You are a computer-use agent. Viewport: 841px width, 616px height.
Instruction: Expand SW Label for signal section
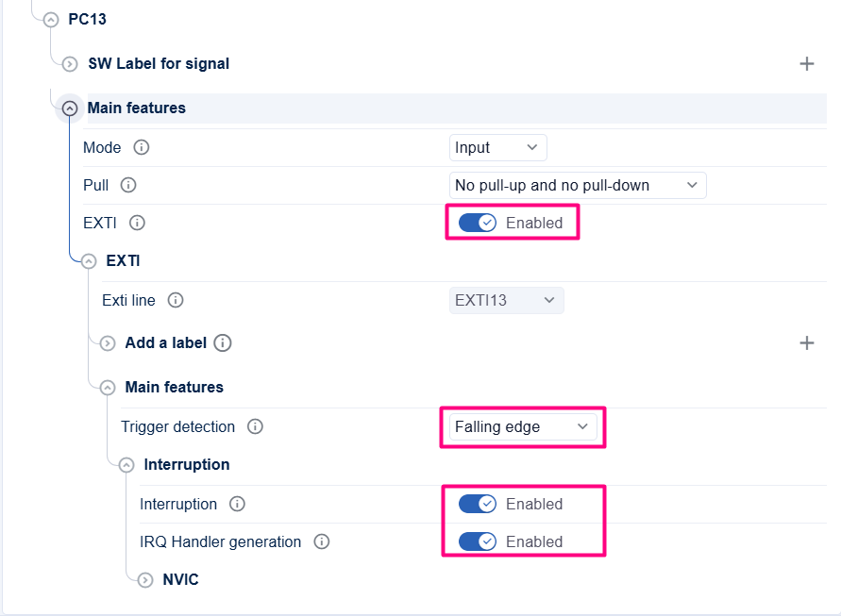point(70,64)
